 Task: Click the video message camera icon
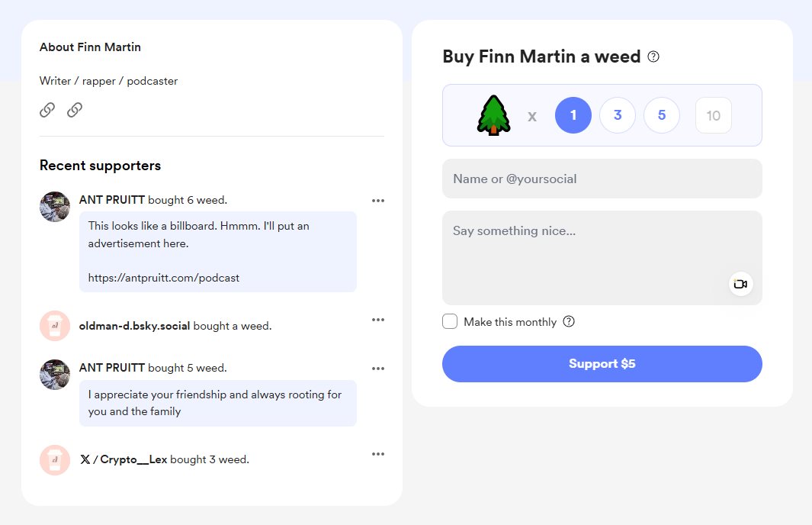tap(740, 284)
